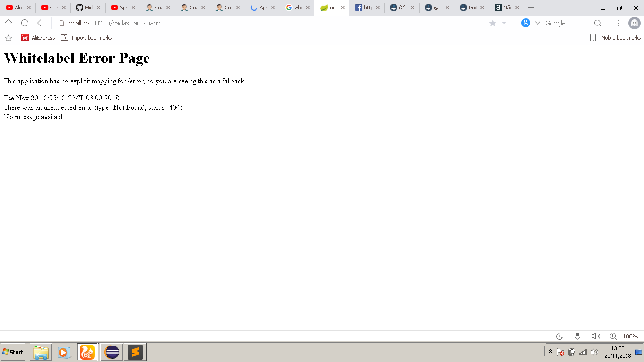Toggle night mode moon icon
Screen dimensions: 644x362
click(560, 337)
